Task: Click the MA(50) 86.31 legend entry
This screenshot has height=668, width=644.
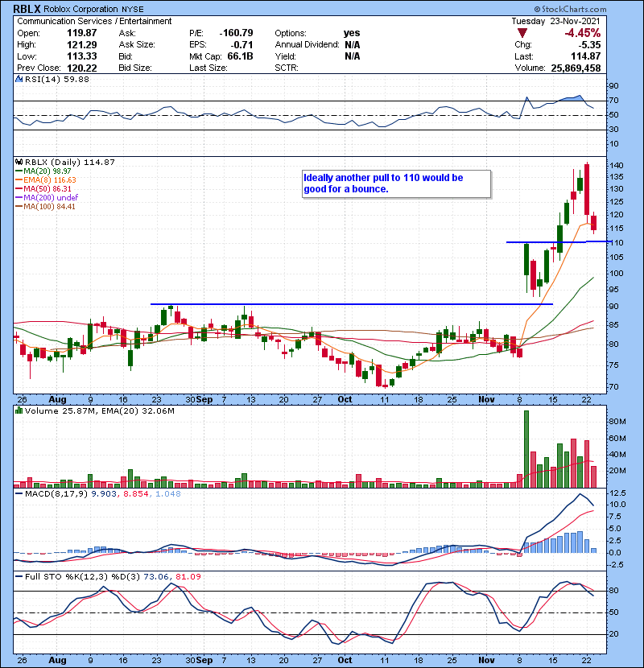Action: tap(43, 189)
